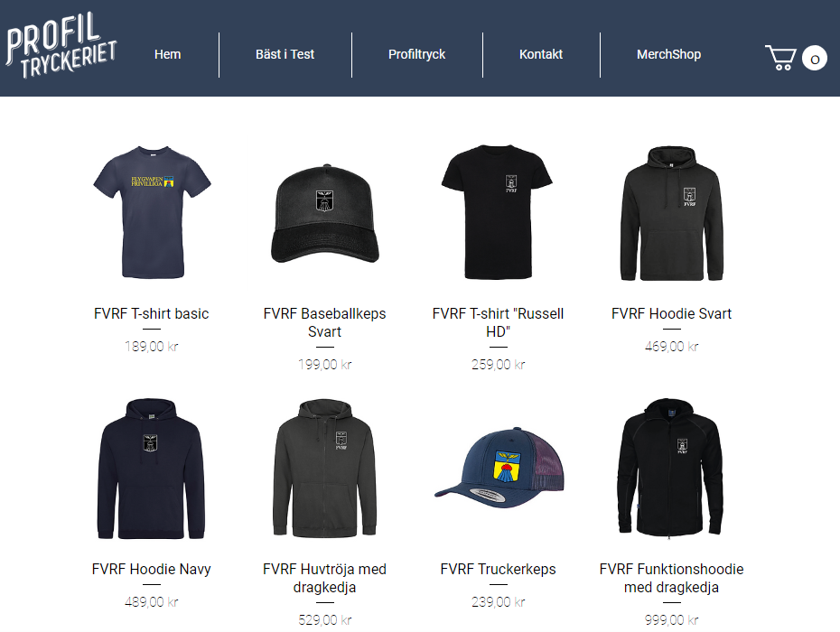Open the Kontakt page
The image size is (840, 632).
[x=541, y=54]
